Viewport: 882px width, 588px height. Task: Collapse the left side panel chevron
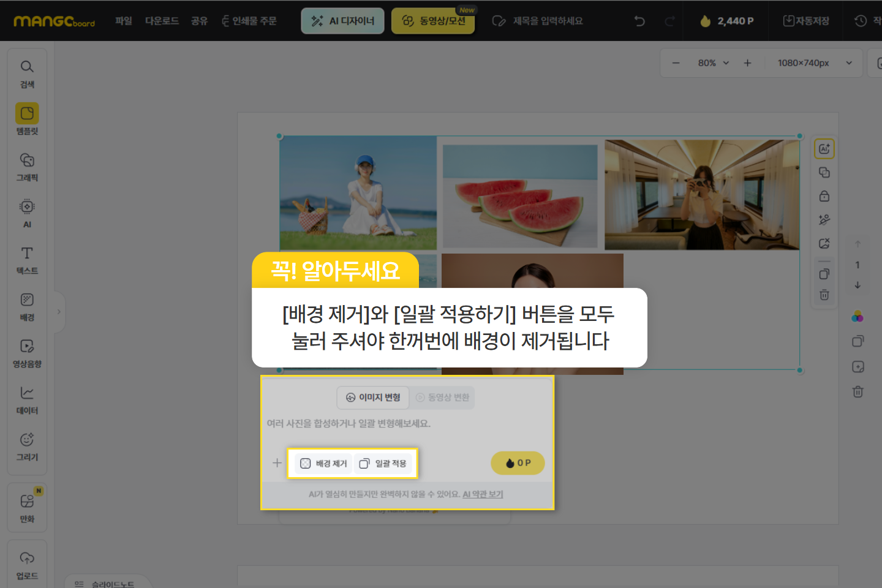59,312
